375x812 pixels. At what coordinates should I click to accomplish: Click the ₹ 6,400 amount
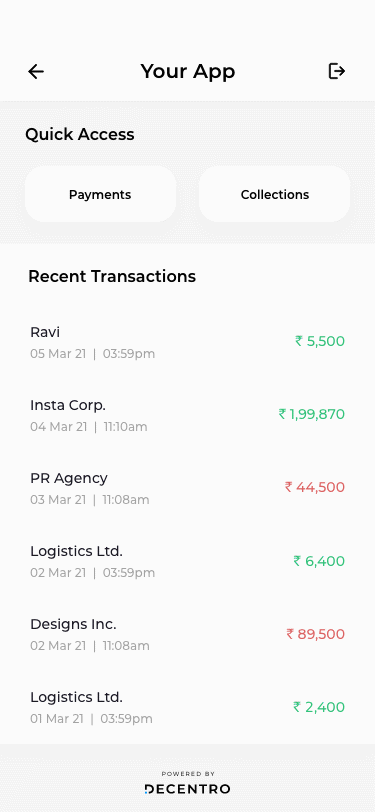pyautogui.click(x=319, y=561)
